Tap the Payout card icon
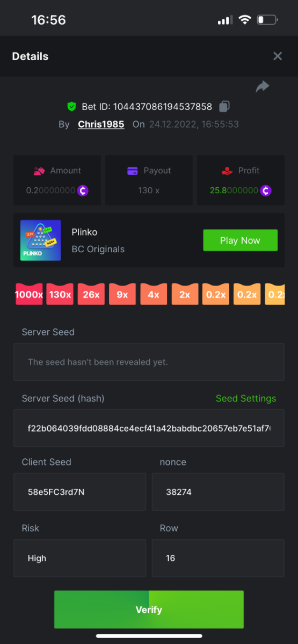 click(x=133, y=171)
